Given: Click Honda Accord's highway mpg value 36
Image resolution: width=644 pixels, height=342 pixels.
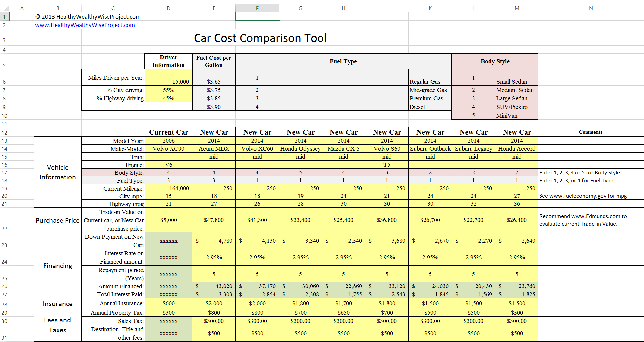Looking at the screenshot, I should coord(517,204).
